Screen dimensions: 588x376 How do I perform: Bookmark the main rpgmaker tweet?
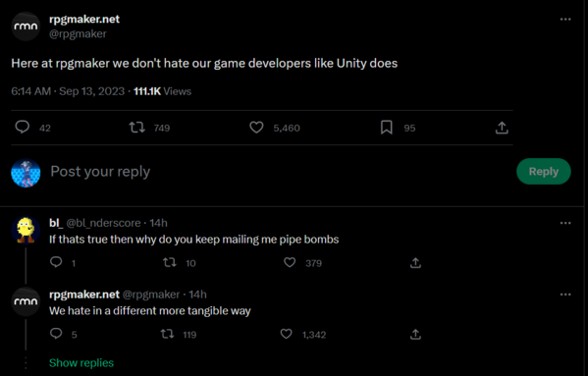(x=386, y=128)
